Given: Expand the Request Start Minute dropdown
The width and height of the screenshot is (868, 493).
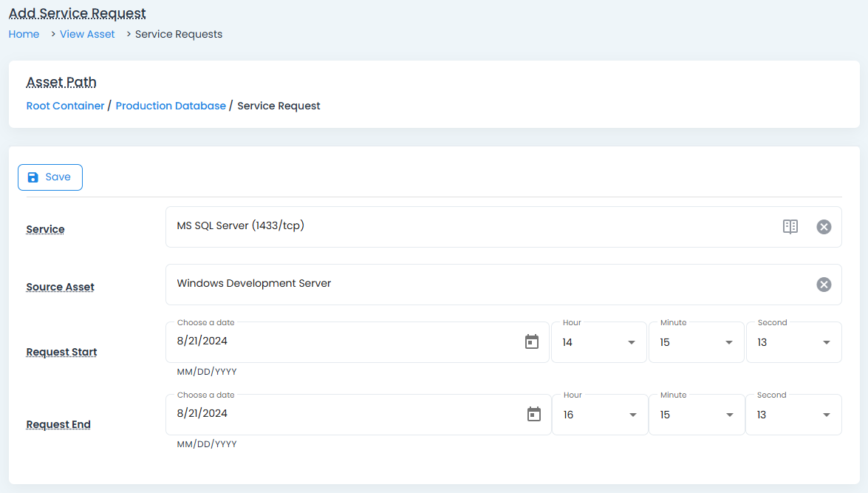Looking at the screenshot, I should (696, 342).
